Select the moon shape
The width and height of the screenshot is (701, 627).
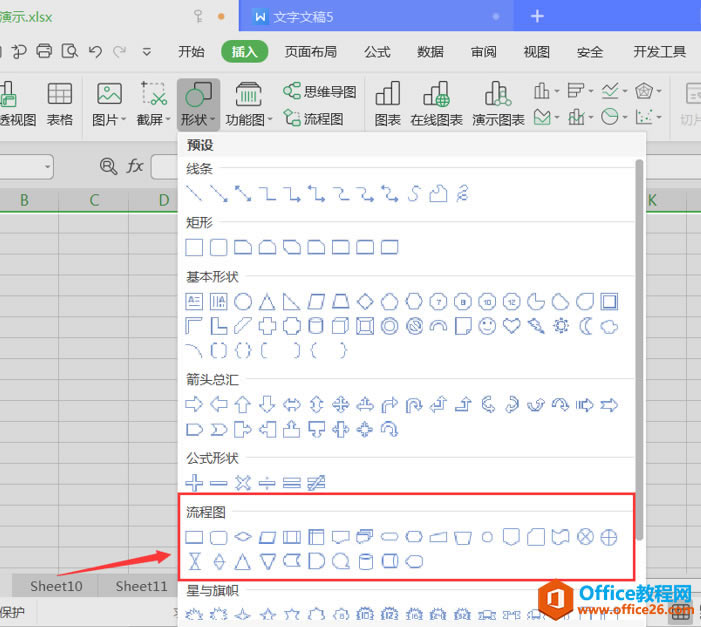(585, 326)
